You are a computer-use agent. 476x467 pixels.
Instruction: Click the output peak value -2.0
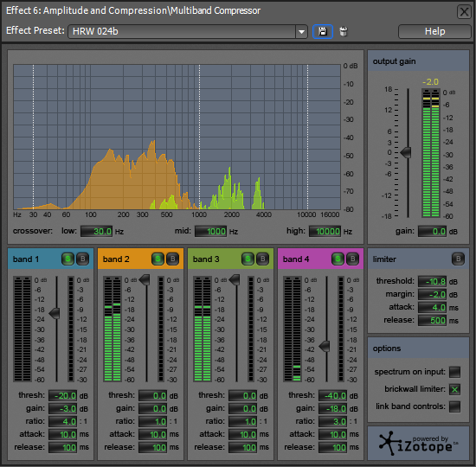pos(430,82)
